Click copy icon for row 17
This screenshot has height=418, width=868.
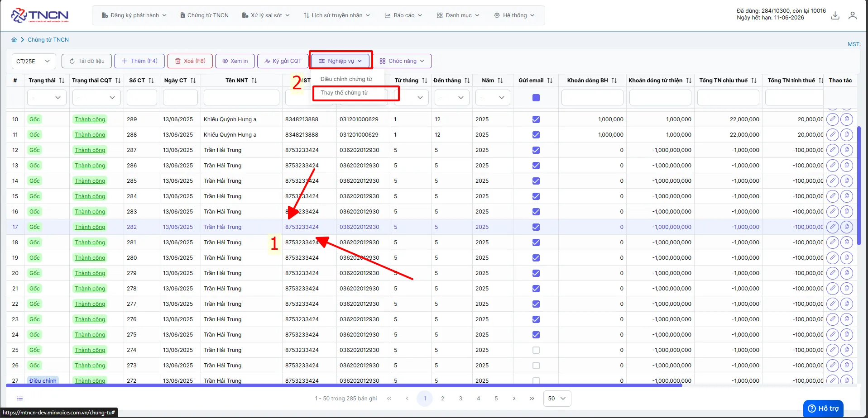point(847,227)
